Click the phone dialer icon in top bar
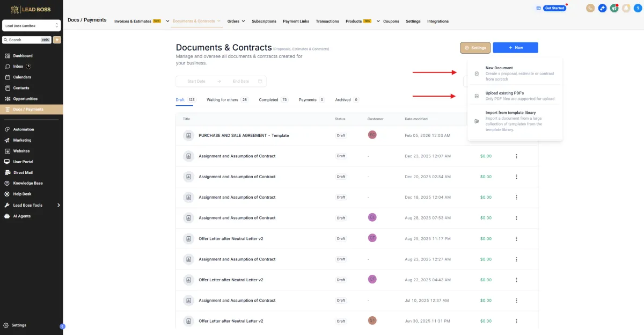 [x=590, y=8]
